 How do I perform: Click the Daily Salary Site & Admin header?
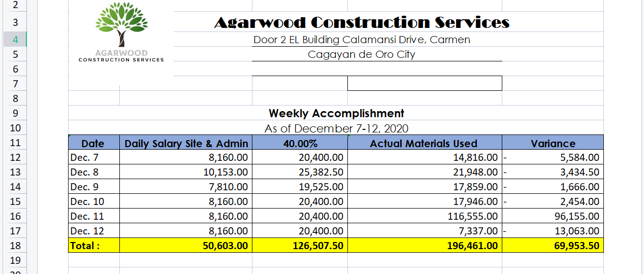point(186,143)
